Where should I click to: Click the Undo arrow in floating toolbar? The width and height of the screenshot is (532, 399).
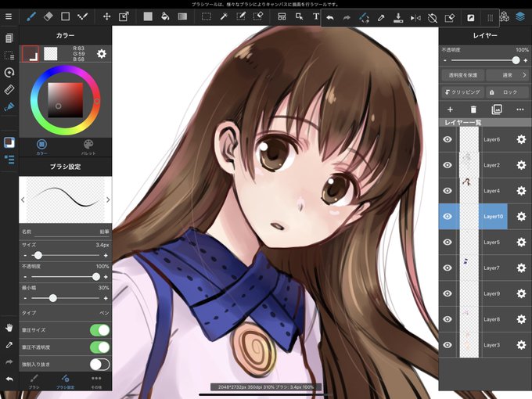click(330, 18)
